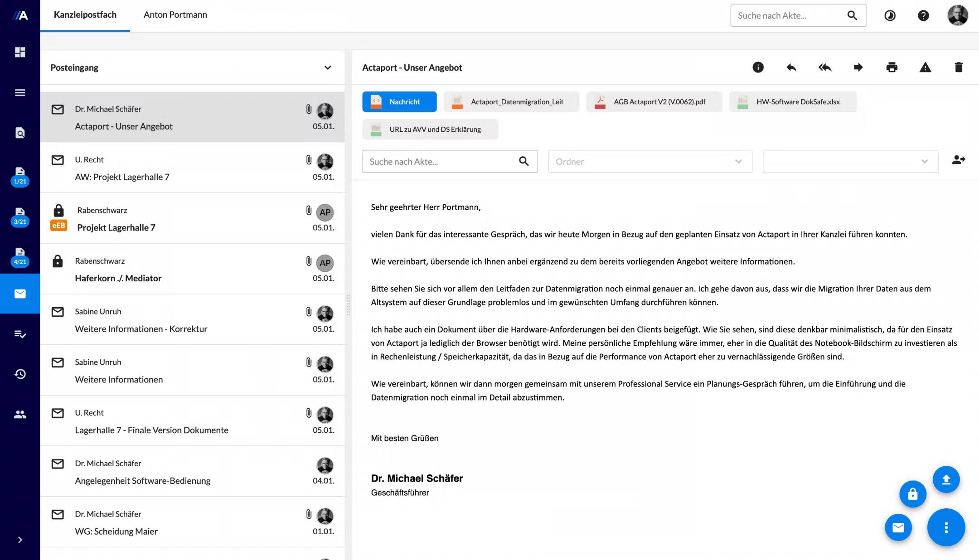Open the Haferkorn ./. Mediator message
This screenshot has width=979, height=560.
(192, 270)
